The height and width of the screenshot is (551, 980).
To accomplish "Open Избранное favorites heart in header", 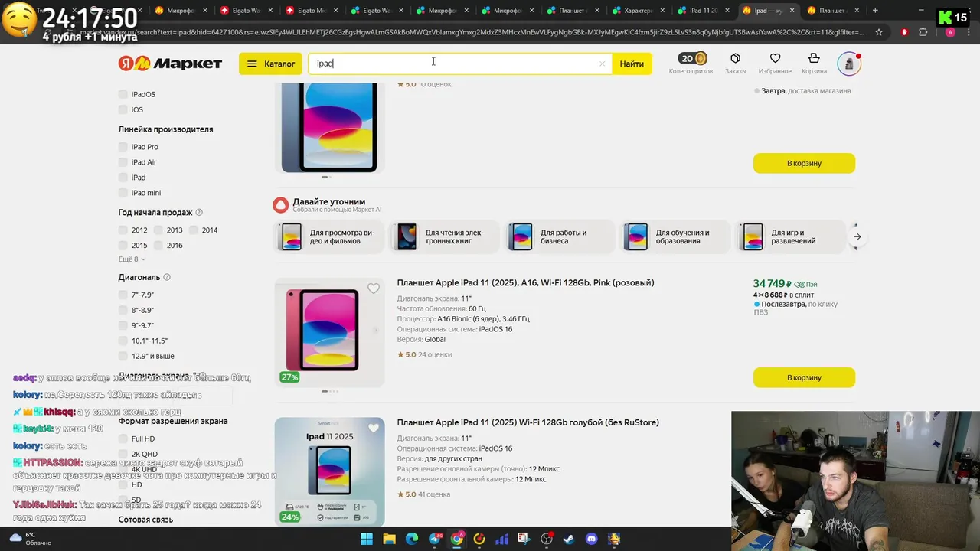I will (775, 64).
